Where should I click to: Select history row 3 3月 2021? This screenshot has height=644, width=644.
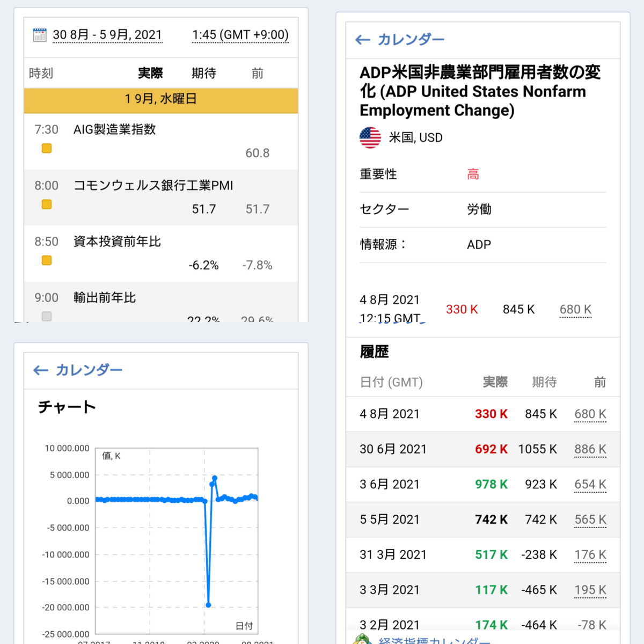(483, 590)
